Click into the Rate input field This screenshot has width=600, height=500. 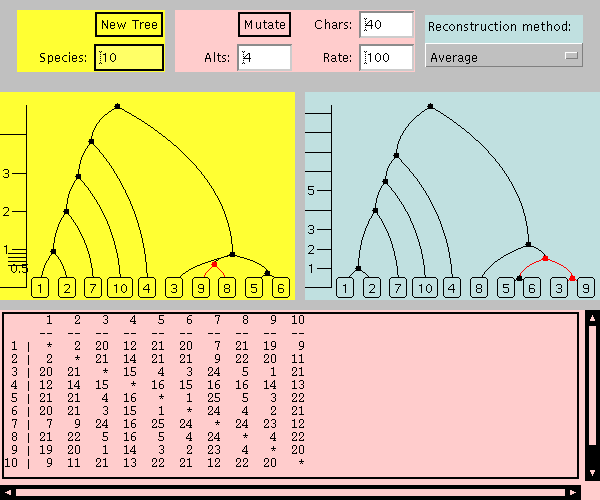click(386, 58)
